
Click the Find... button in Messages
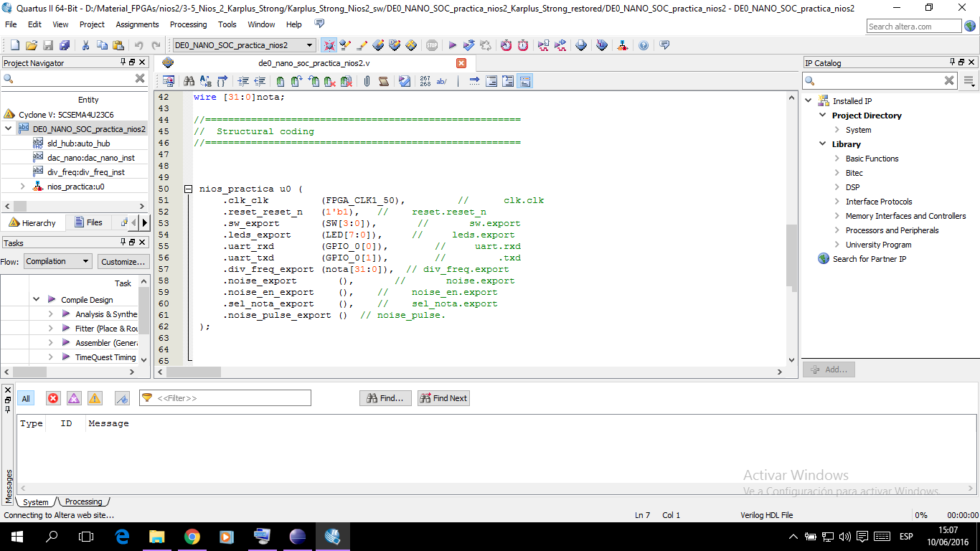coord(386,398)
